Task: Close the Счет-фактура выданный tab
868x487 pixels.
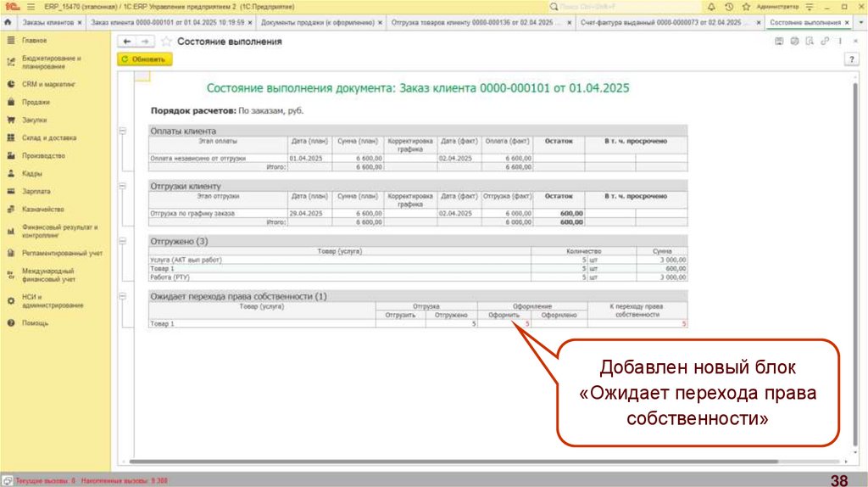Action: coord(757,23)
